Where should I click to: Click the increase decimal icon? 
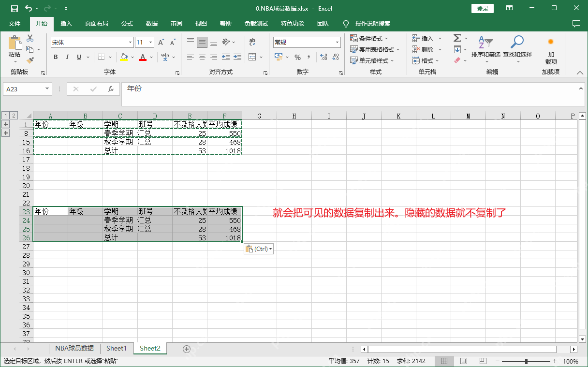[x=323, y=57]
